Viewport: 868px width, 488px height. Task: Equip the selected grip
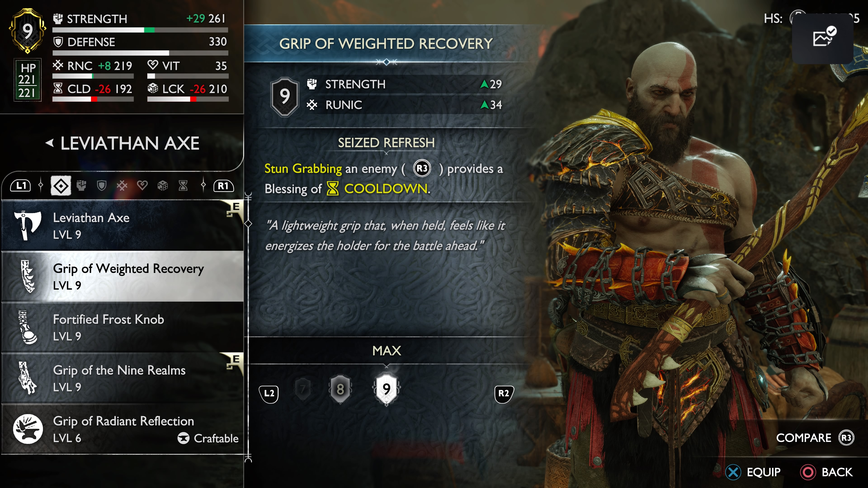point(753,472)
